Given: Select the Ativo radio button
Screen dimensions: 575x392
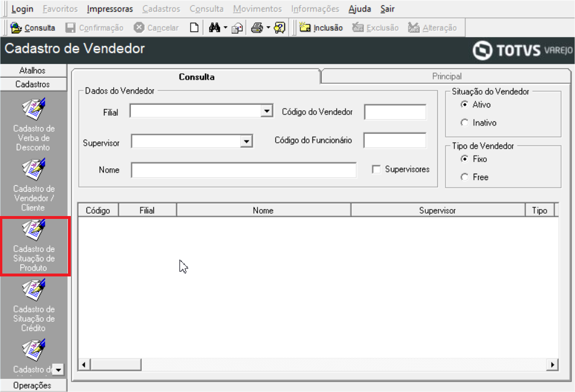Looking at the screenshot, I should click(x=464, y=105).
